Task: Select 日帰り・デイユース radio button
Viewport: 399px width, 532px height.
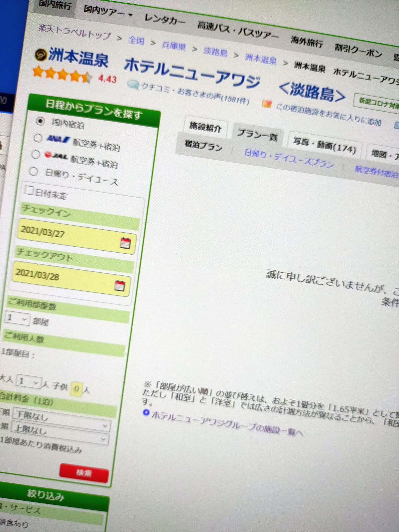Action: coord(33,172)
